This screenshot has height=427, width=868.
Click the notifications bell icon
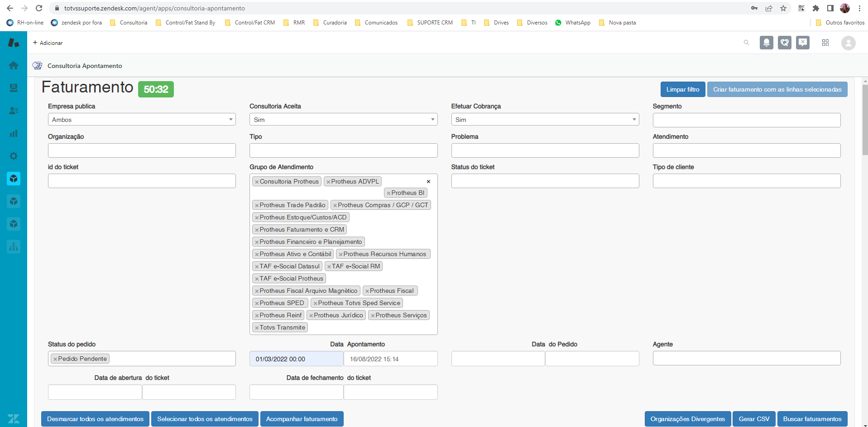766,43
